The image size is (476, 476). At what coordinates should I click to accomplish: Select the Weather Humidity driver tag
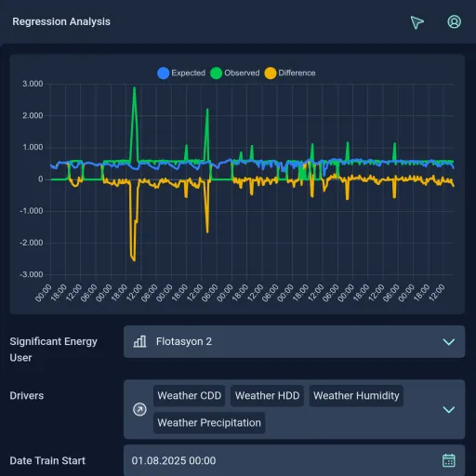point(356,396)
